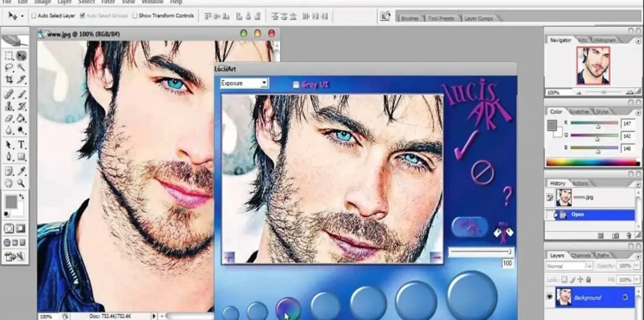The image size is (644, 320).
Task: Click the Navigator preview thumbnail
Action: 592,66
